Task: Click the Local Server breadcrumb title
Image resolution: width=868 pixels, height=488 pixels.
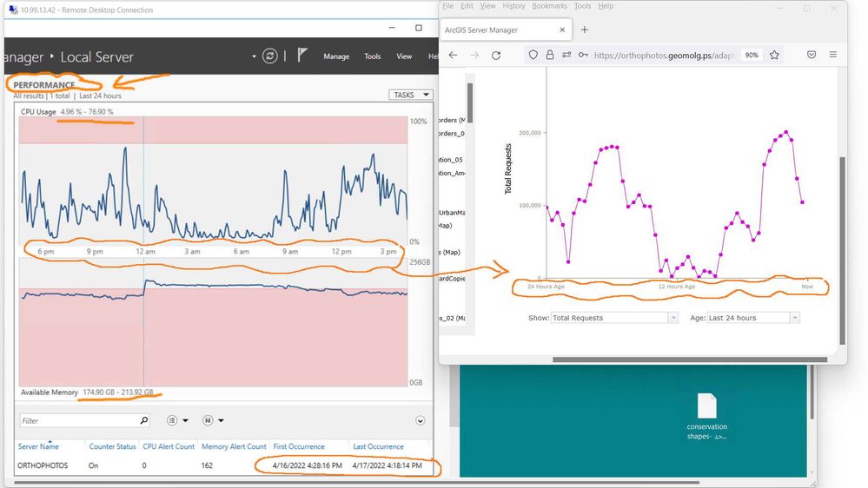Action: [96, 57]
